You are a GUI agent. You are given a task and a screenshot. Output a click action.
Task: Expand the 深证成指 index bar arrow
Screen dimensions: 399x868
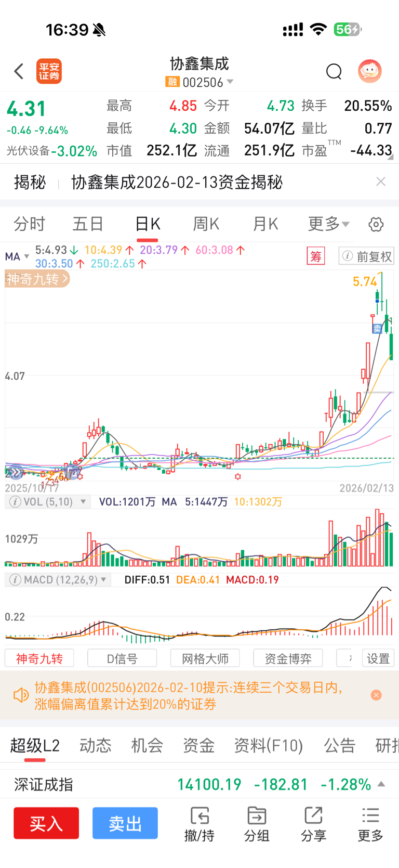point(381,784)
